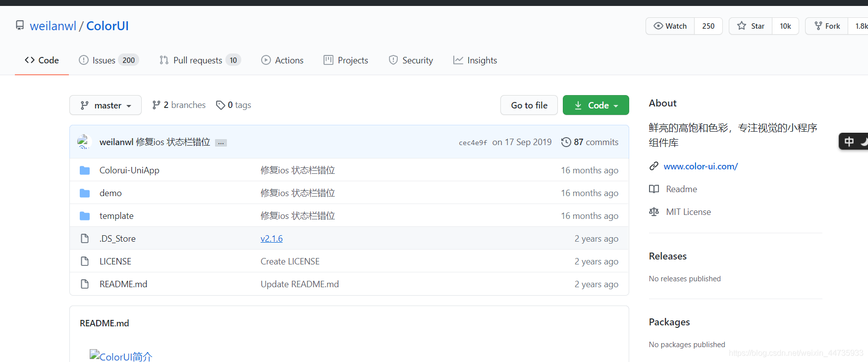Open the Update README.md commit message
868x362 pixels.
tap(300, 284)
